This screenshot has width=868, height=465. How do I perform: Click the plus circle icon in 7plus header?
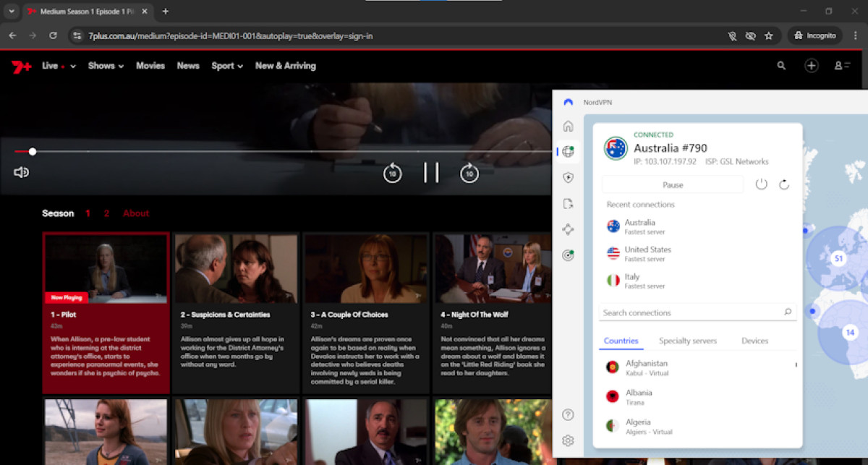coord(812,66)
